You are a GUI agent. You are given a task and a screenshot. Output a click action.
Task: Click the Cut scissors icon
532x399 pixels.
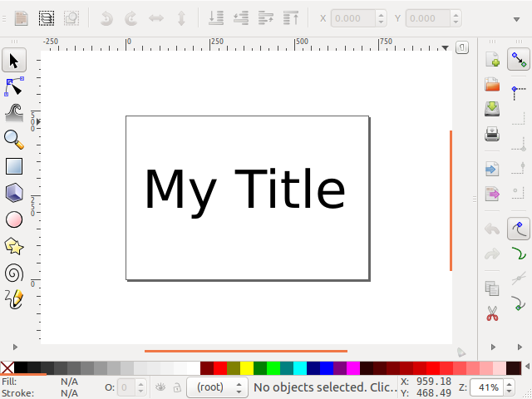[x=492, y=314]
